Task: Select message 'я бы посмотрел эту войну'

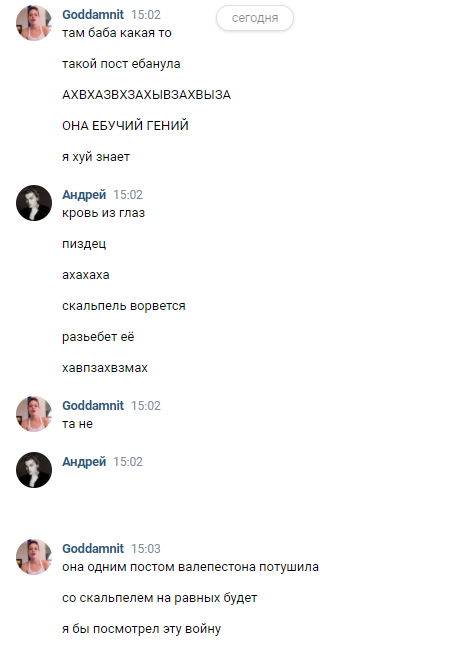Action: tap(141, 629)
